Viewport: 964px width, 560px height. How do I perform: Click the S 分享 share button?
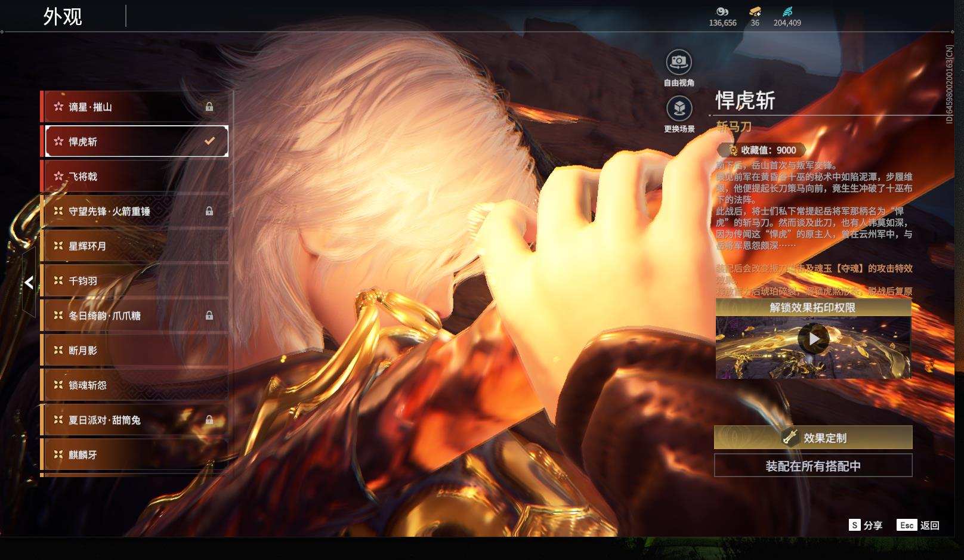866,525
